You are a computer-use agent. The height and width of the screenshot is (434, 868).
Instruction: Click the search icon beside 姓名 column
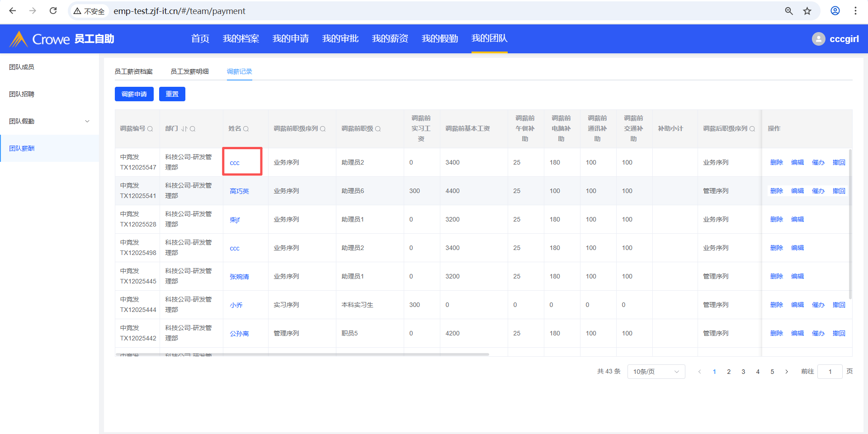pos(246,129)
